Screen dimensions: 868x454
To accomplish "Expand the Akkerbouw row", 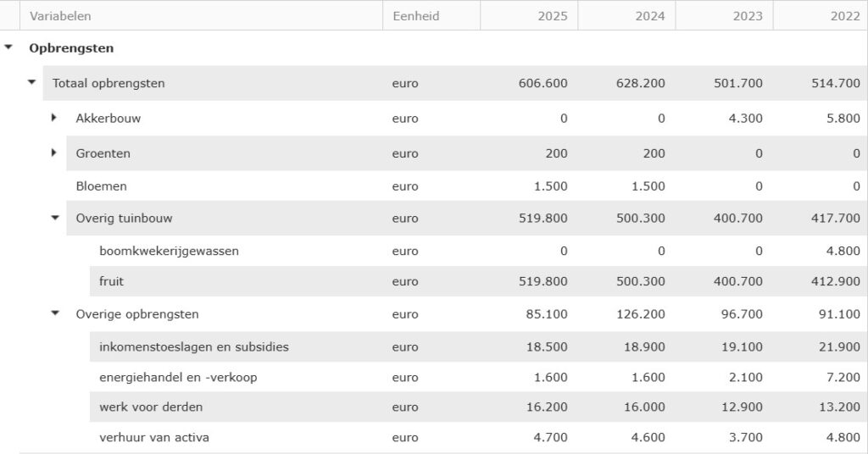I will click(x=54, y=118).
